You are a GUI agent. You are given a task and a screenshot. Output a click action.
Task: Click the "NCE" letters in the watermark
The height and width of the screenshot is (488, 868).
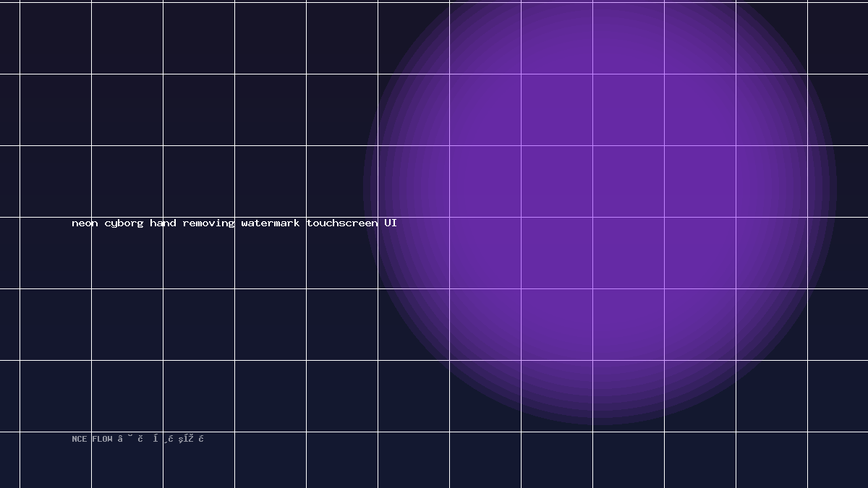[x=79, y=439]
